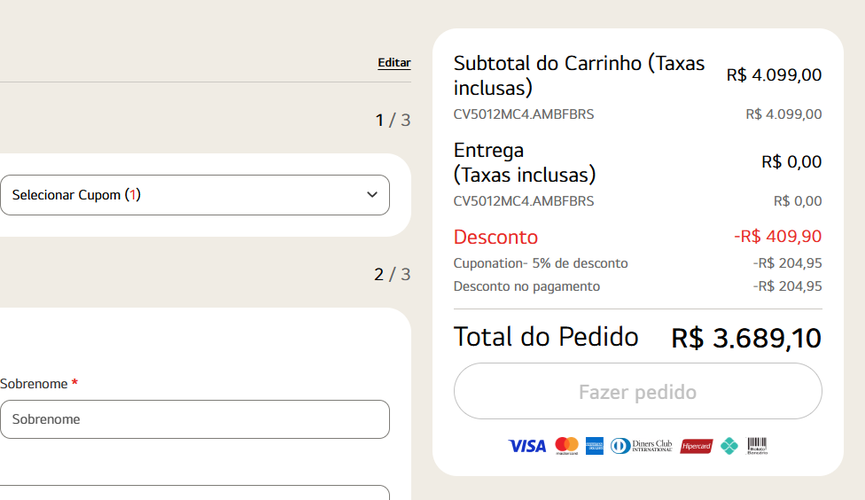Click the Cuponation 5% de desconto line
The width and height of the screenshot is (865, 500).
(x=541, y=263)
